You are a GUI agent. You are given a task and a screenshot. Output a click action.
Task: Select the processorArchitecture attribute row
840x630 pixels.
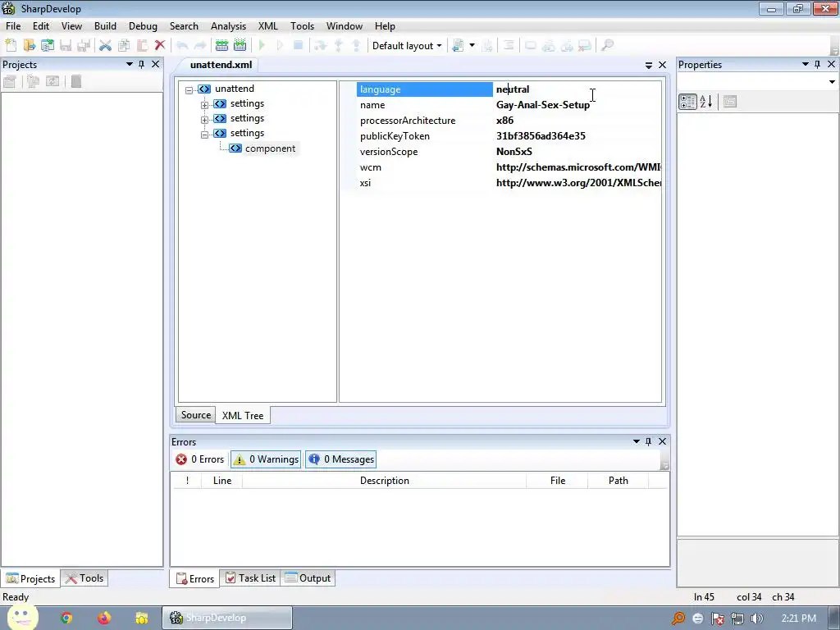509,121
